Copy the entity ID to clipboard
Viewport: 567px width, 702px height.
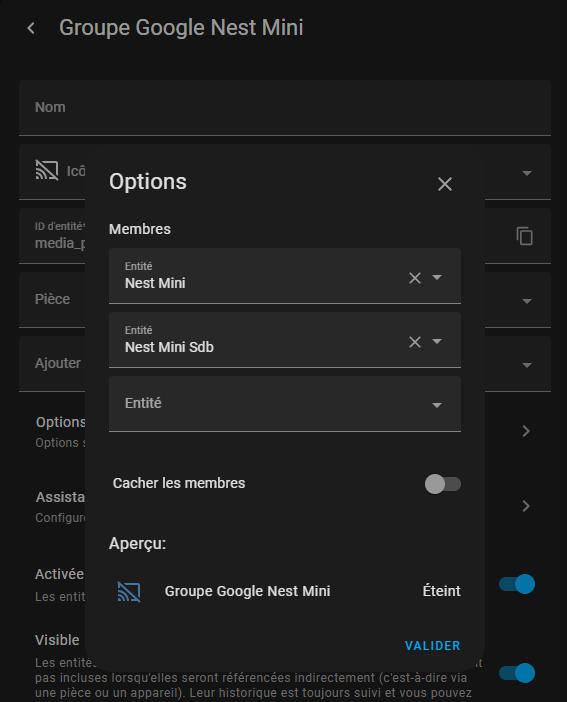pyautogui.click(x=524, y=236)
